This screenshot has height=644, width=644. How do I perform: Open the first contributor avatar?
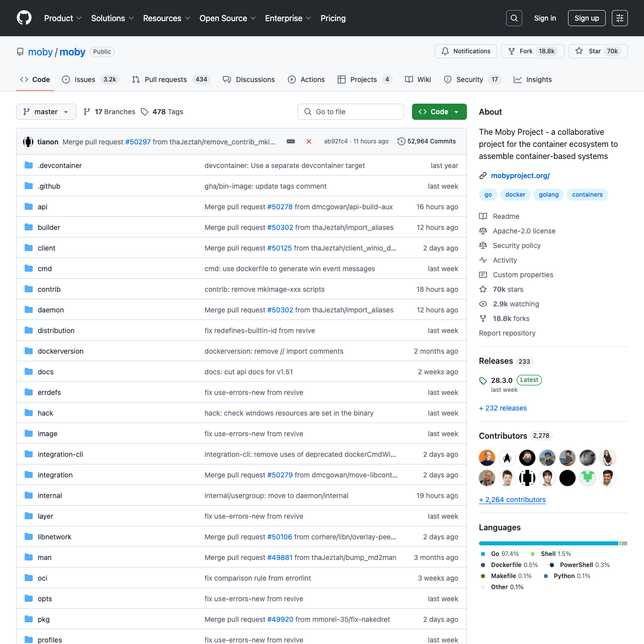487,458
